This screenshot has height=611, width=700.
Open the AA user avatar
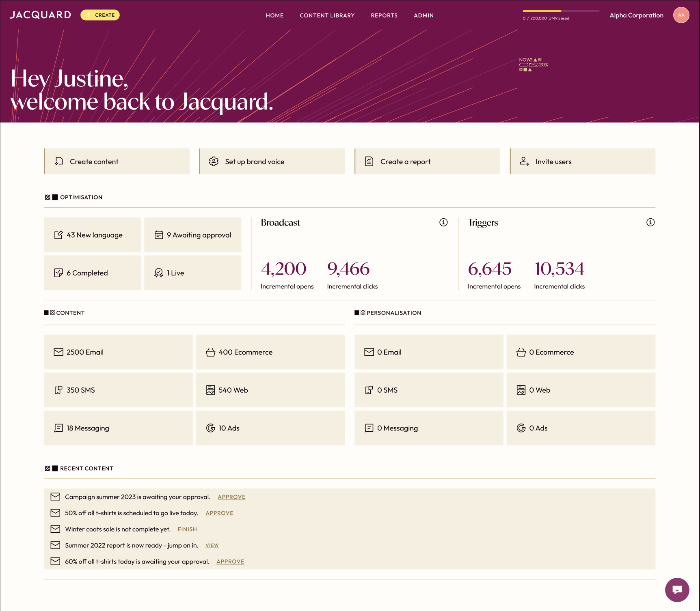click(x=681, y=15)
